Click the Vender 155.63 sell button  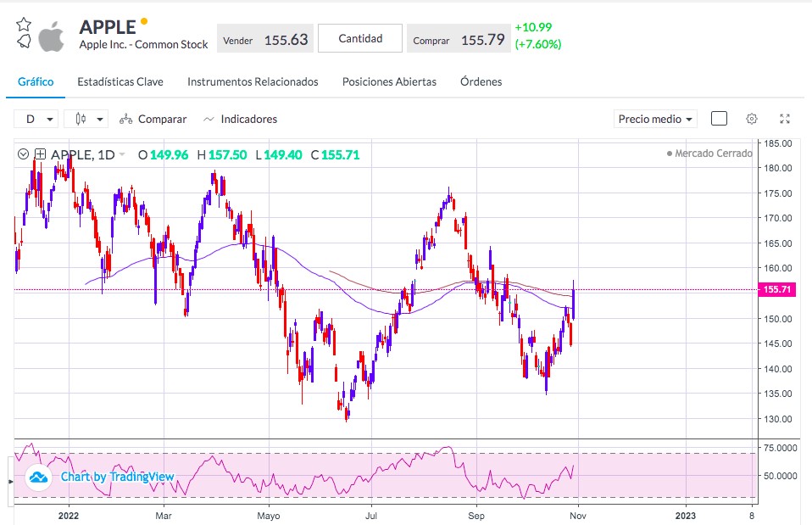click(x=265, y=38)
